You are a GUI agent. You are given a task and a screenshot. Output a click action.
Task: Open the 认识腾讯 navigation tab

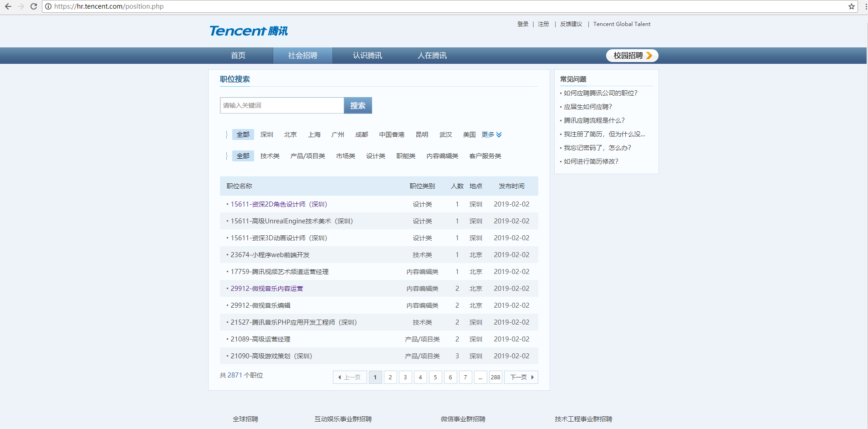click(x=368, y=56)
